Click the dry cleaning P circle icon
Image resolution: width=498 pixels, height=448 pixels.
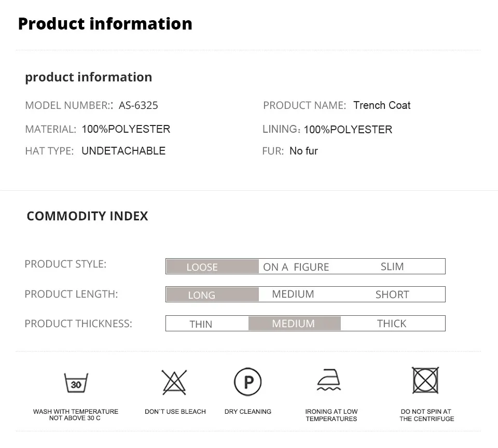(x=248, y=382)
